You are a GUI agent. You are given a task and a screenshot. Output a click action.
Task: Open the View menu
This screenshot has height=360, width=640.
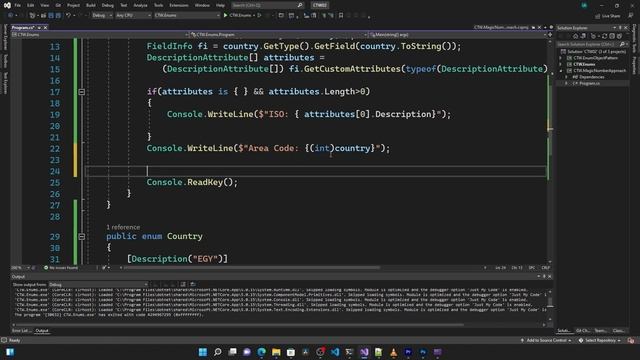pyautogui.click(x=44, y=5)
